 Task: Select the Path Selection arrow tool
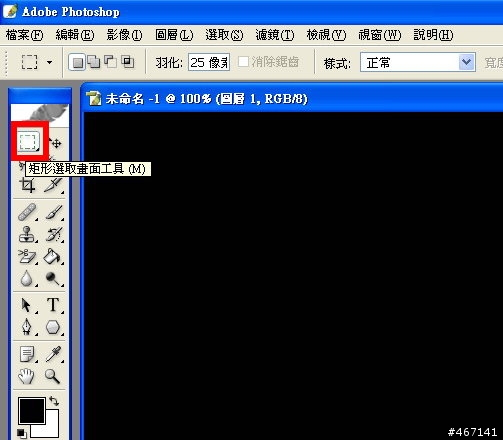tap(27, 305)
